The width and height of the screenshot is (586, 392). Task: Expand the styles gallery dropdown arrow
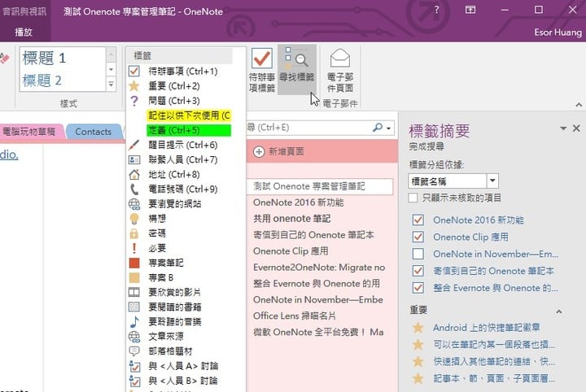(112, 85)
